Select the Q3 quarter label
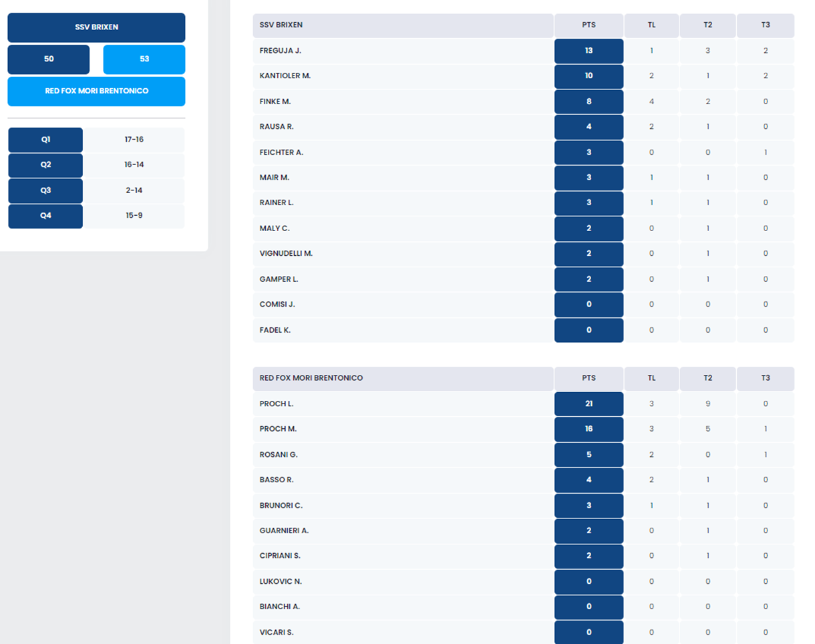 pos(45,190)
